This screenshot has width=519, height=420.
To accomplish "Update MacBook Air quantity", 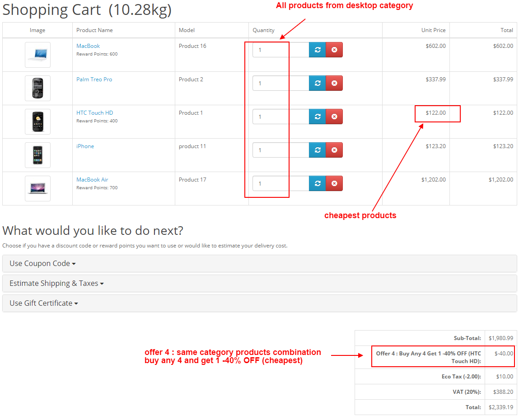I will click(318, 183).
